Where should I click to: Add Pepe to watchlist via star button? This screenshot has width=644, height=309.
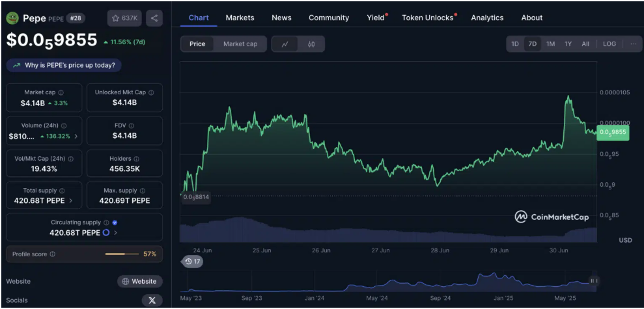(124, 18)
